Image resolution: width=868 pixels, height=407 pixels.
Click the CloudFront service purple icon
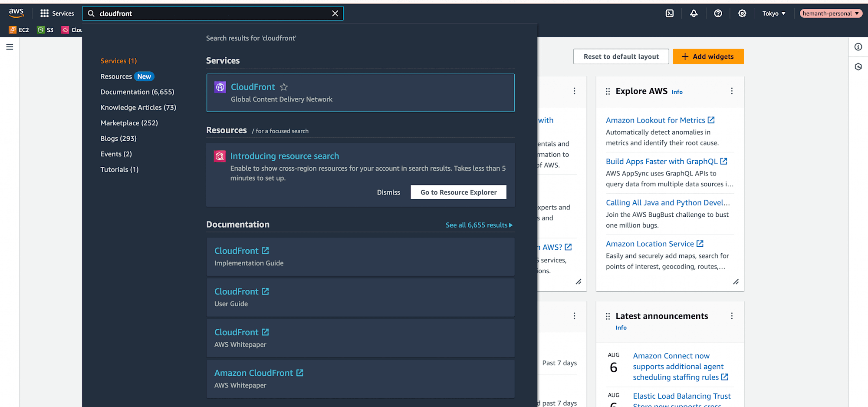pyautogui.click(x=220, y=87)
